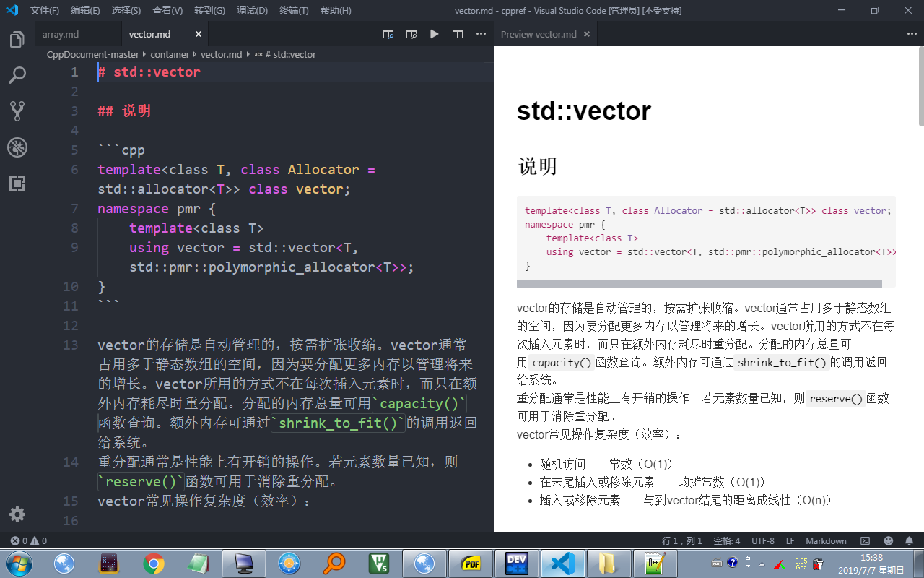Click 'shrink_to_fit()' code in preview
The height and width of the screenshot is (578, 924).
[782, 362]
